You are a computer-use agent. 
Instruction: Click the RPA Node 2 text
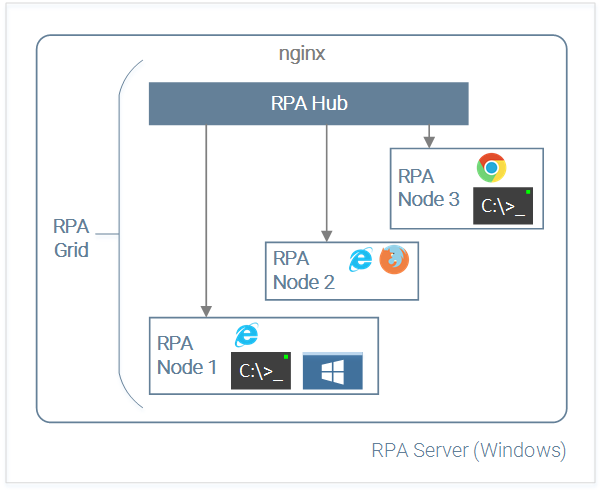point(304,270)
